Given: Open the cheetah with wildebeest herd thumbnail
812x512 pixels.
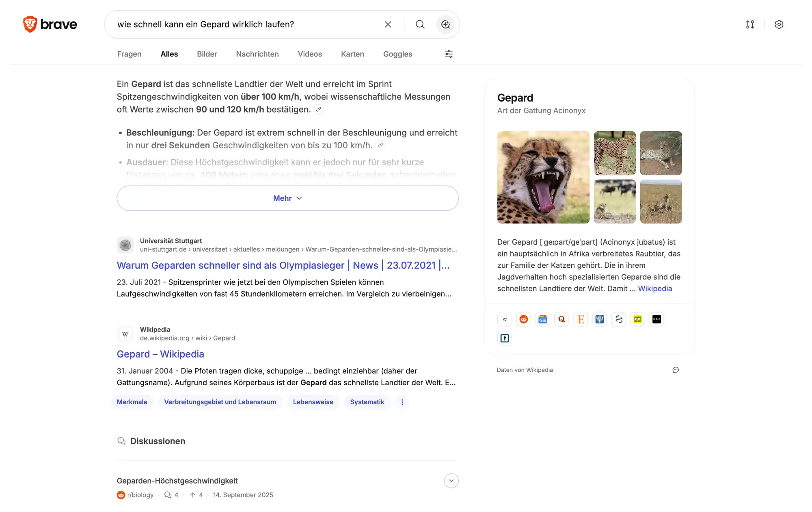Looking at the screenshot, I should click(615, 202).
